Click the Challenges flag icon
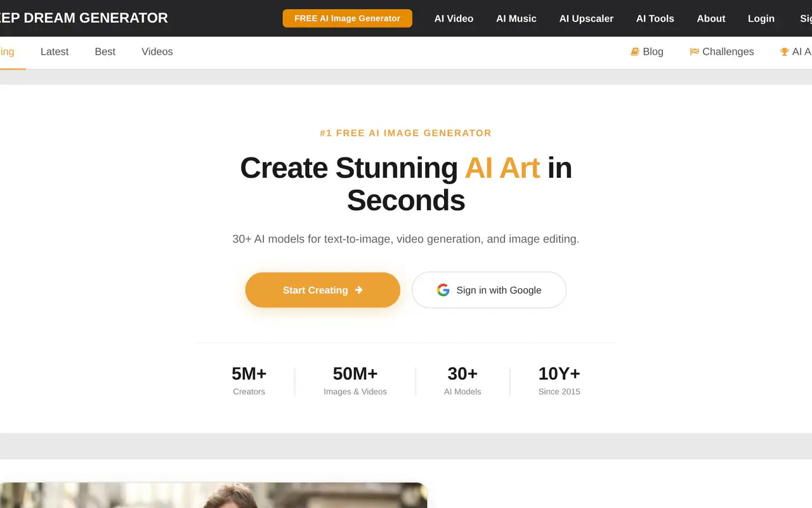The image size is (812, 508). [x=694, y=52]
